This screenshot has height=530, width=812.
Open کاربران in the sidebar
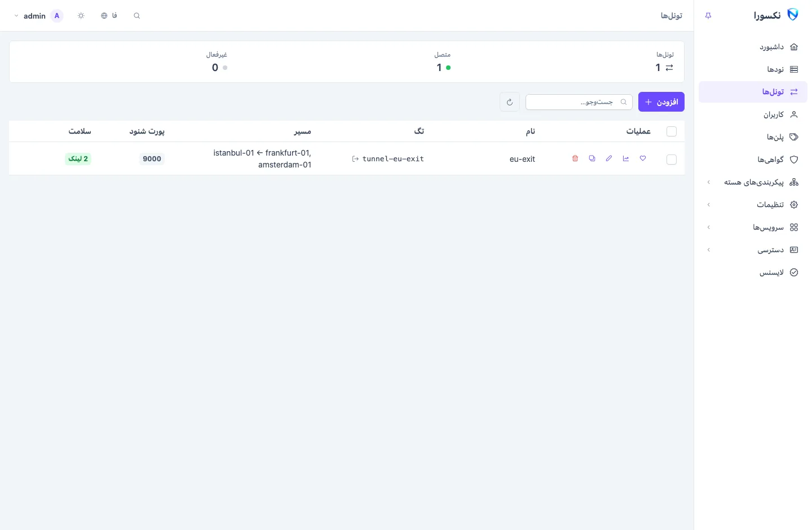pos(753,114)
